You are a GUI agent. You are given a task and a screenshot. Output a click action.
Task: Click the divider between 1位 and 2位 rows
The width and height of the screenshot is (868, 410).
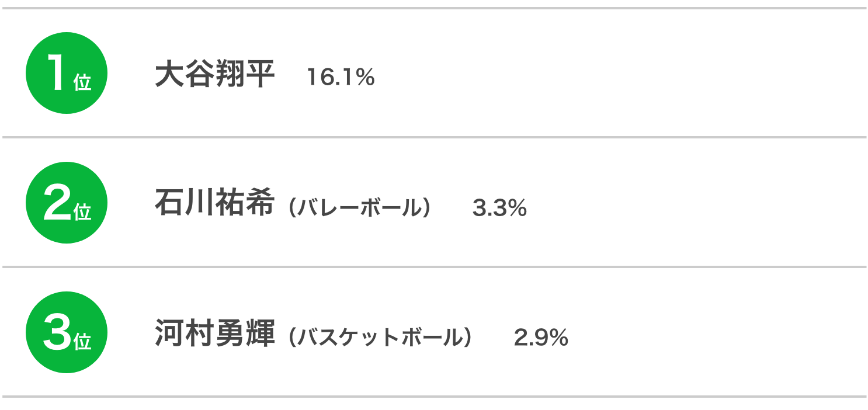434,137
